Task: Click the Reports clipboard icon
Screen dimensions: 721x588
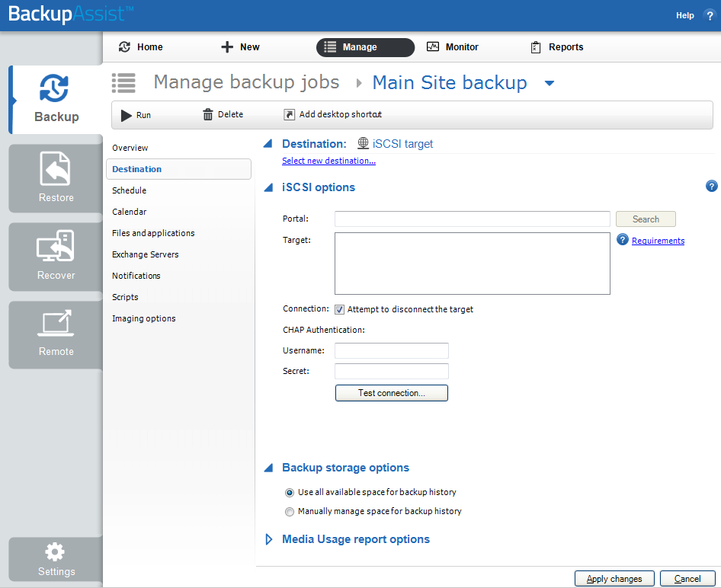Action: [x=536, y=47]
